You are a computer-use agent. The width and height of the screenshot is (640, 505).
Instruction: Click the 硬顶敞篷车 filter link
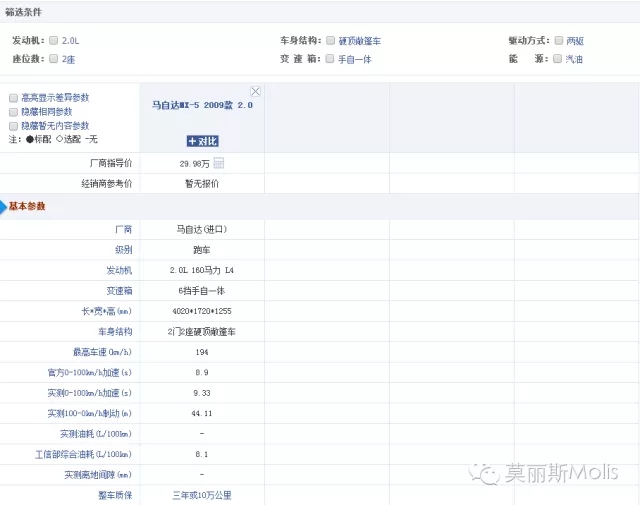(360, 41)
